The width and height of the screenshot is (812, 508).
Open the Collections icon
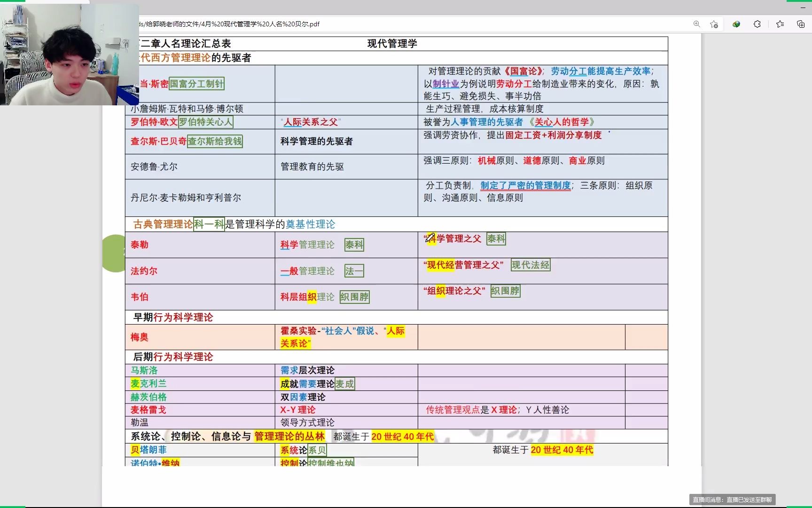coord(801,24)
